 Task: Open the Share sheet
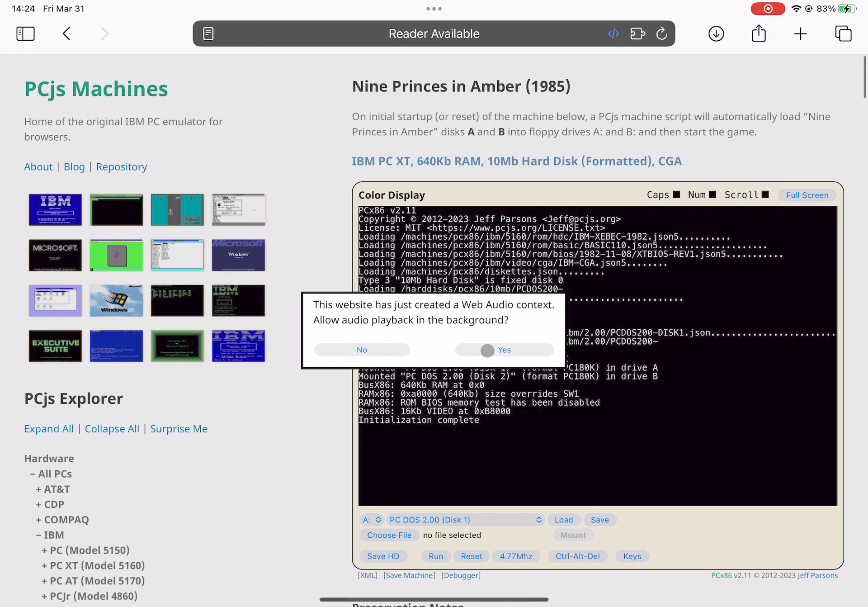coord(759,33)
